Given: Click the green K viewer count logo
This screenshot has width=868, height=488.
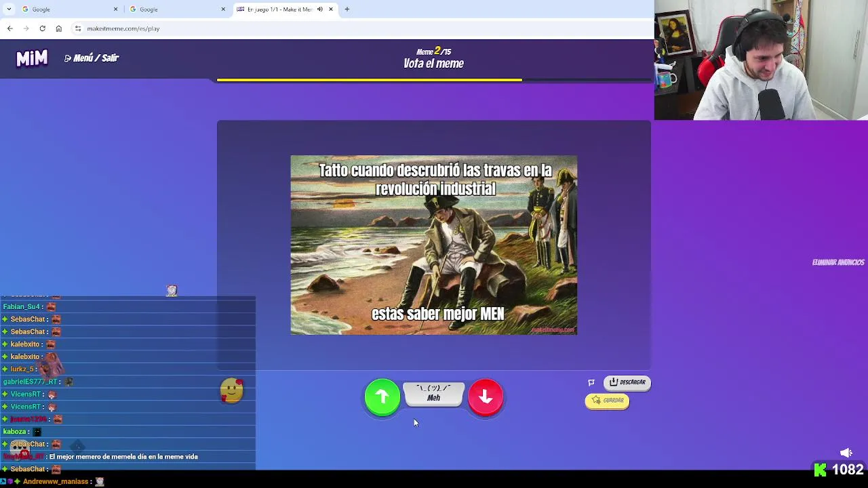Looking at the screenshot, I should 821,470.
